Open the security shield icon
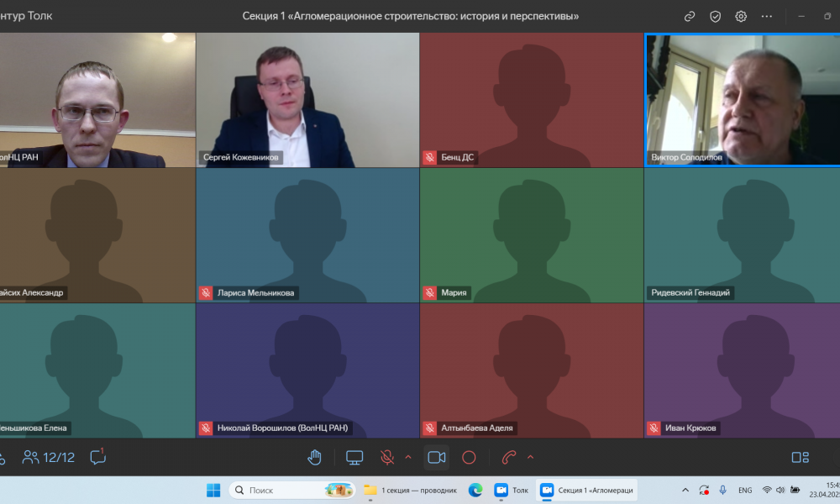 (x=715, y=17)
